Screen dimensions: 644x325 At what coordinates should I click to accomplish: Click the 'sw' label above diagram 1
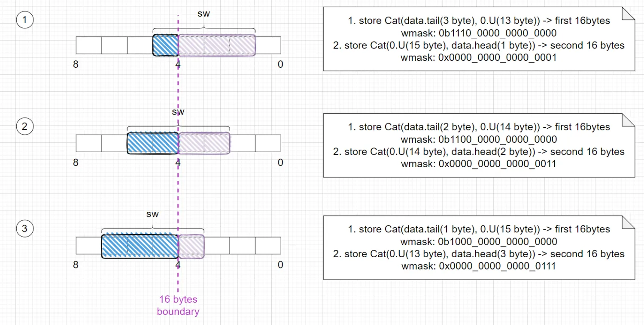click(204, 14)
